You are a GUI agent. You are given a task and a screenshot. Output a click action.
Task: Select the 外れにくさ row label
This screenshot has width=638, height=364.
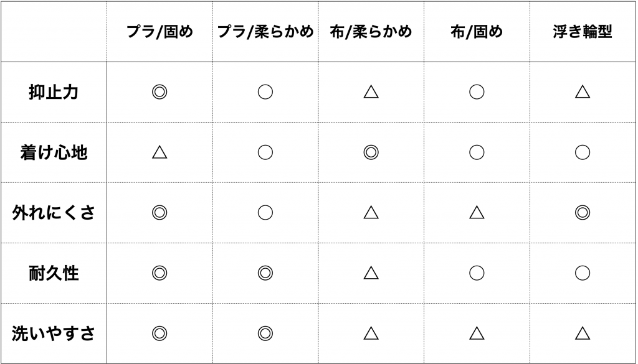coord(54,212)
